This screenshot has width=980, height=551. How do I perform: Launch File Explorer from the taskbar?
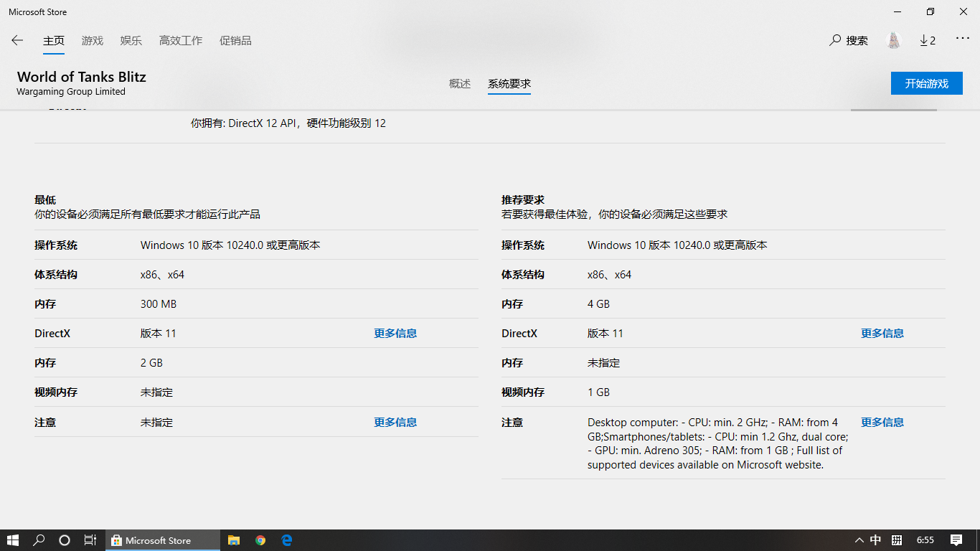[x=233, y=540]
